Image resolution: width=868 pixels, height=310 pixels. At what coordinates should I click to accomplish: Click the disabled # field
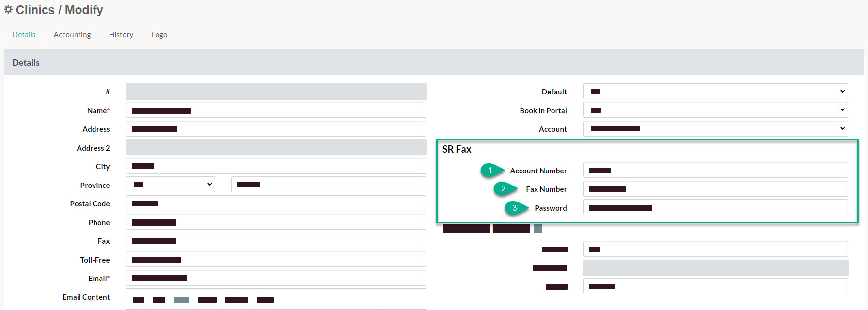tap(276, 92)
